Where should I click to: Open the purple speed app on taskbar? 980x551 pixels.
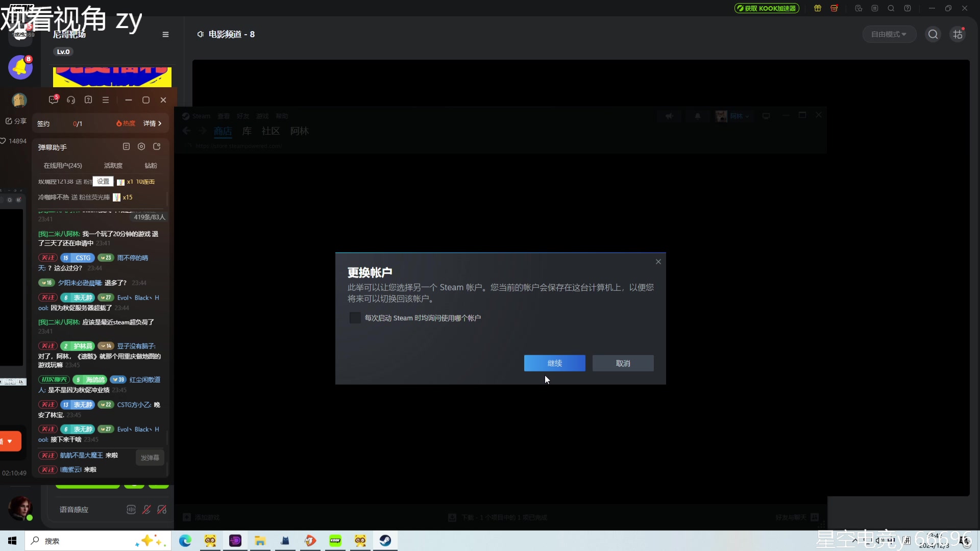coord(235,541)
